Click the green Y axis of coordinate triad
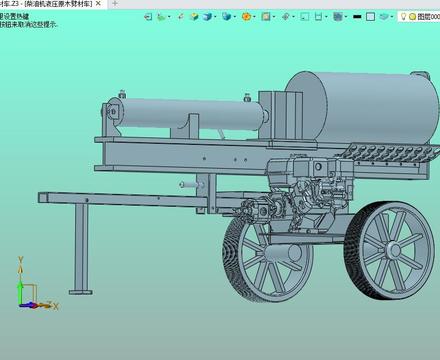The height and width of the screenshot is (360, 440). click(x=20, y=292)
